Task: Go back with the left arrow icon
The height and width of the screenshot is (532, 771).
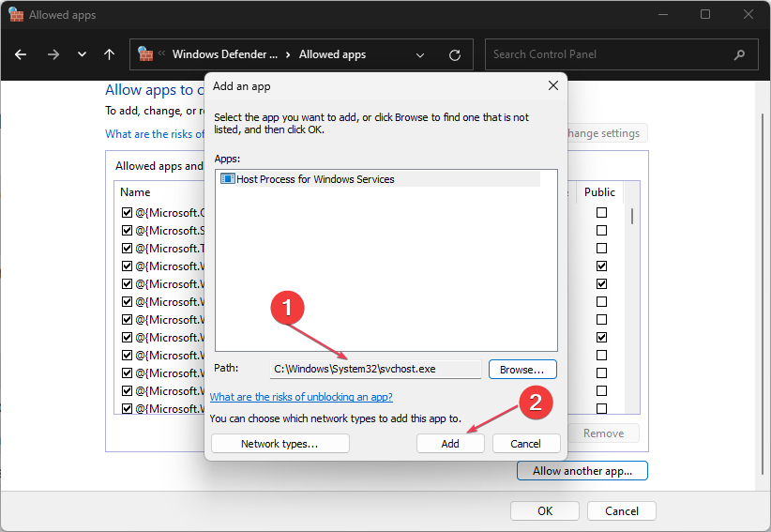Action: (x=21, y=54)
